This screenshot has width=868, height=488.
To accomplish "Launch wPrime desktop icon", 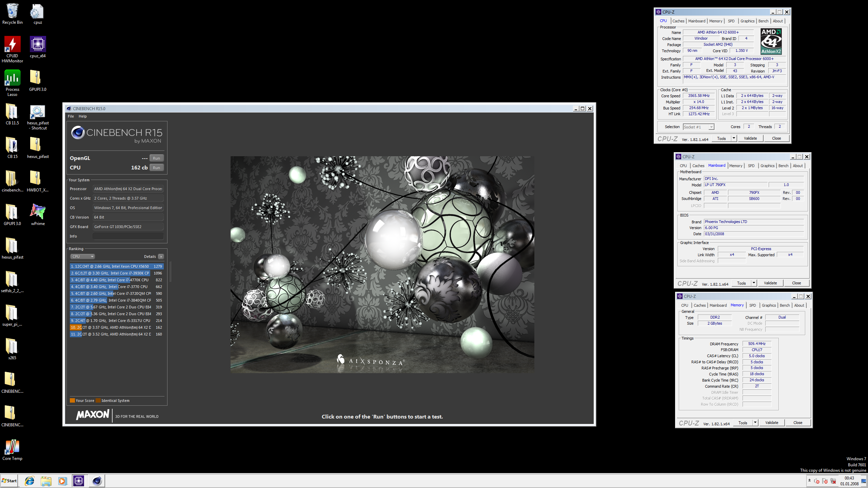I will (38, 215).
